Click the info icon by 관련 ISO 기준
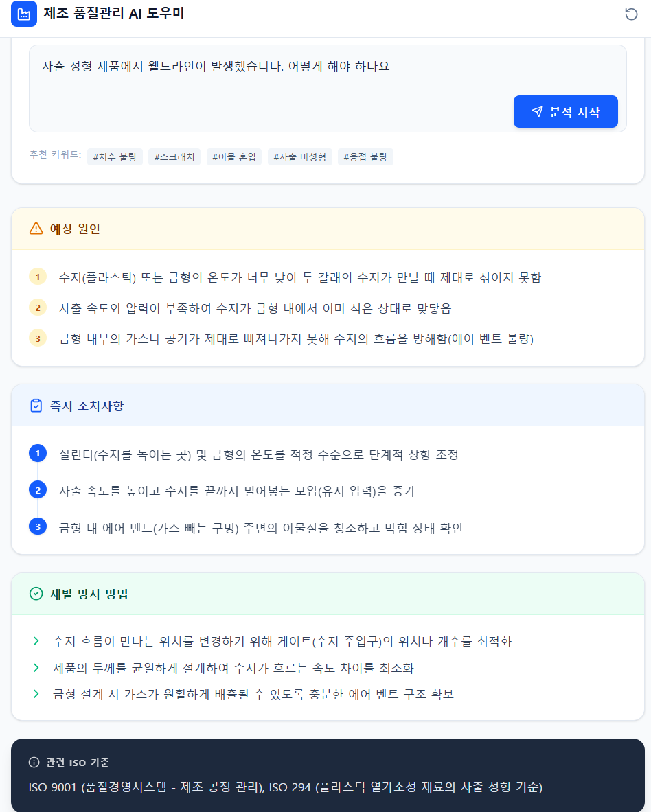 click(34, 763)
